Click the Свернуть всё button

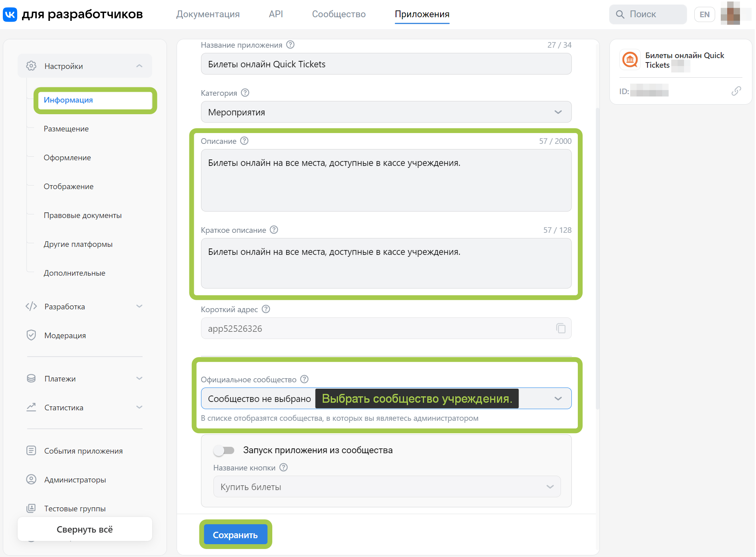pyautogui.click(x=85, y=529)
